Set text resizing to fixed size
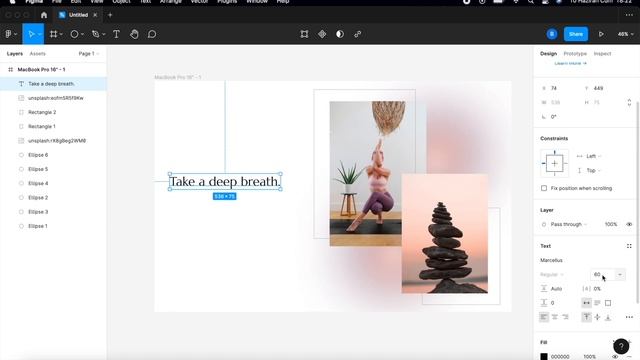This screenshot has height=360, width=640. (x=608, y=303)
